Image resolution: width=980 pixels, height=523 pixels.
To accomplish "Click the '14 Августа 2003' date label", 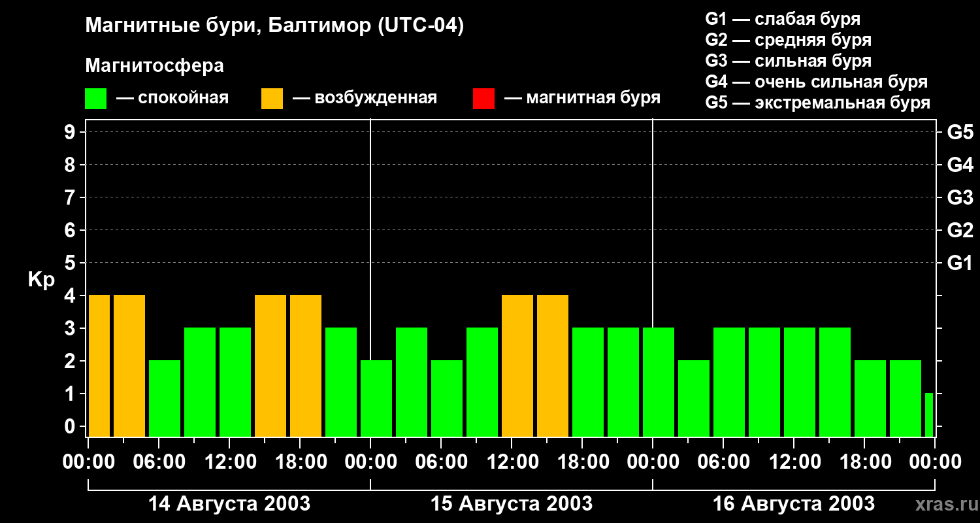I will (229, 504).
